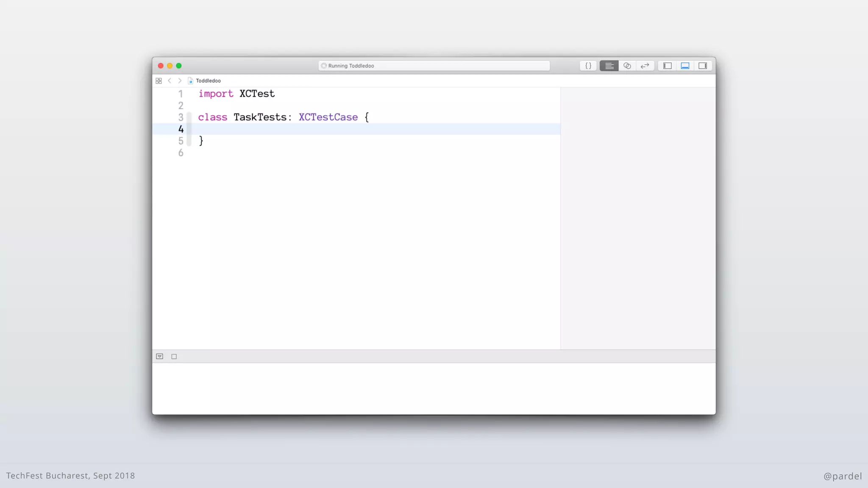Click line number 3 in the gutter
This screenshot has height=488, width=868.
(x=181, y=117)
